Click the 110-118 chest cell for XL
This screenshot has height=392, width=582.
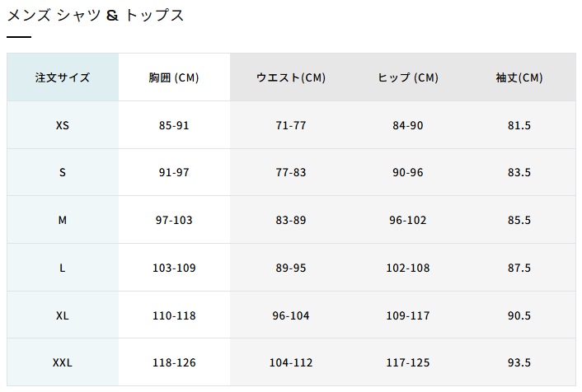pos(174,315)
